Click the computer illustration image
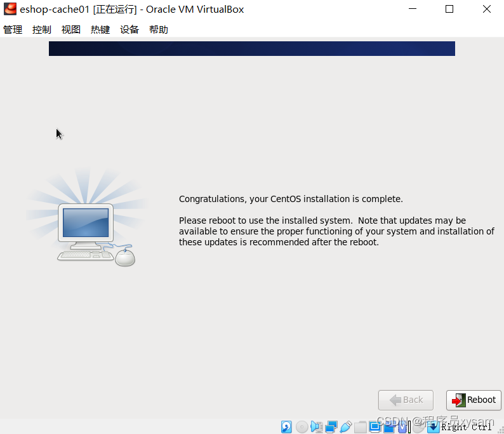Screen dimensions: 504x434 pyautogui.click(x=87, y=217)
